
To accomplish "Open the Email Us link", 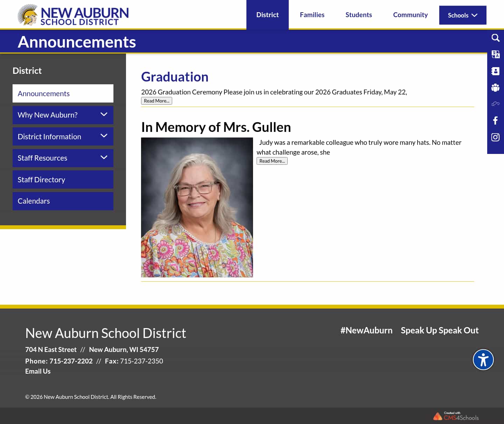I will point(37,371).
